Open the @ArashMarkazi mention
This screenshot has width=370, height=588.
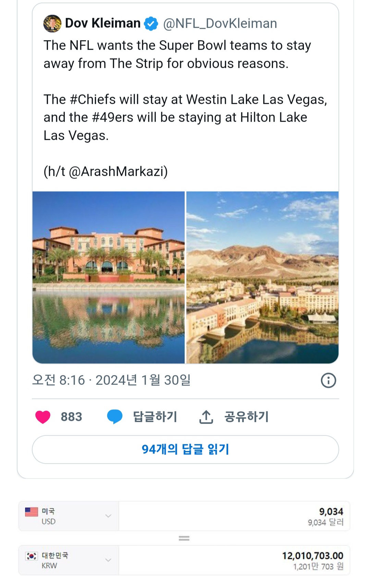[x=118, y=171]
